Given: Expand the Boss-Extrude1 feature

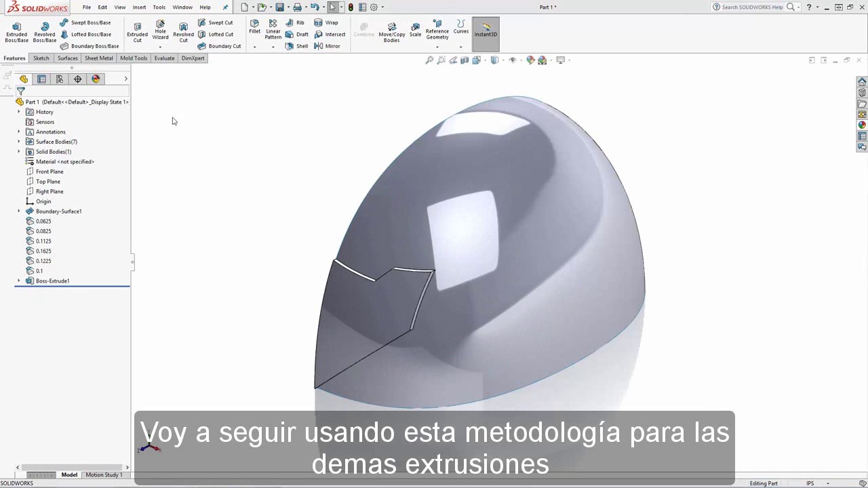Looking at the screenshot, I should pos(19,281).
